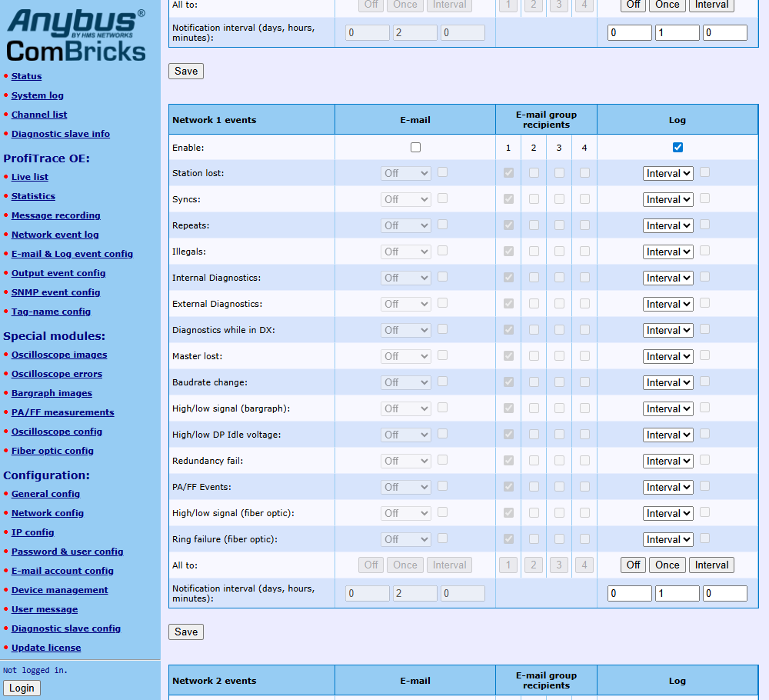Click Network 1 Log interval days field

point(629,593)
